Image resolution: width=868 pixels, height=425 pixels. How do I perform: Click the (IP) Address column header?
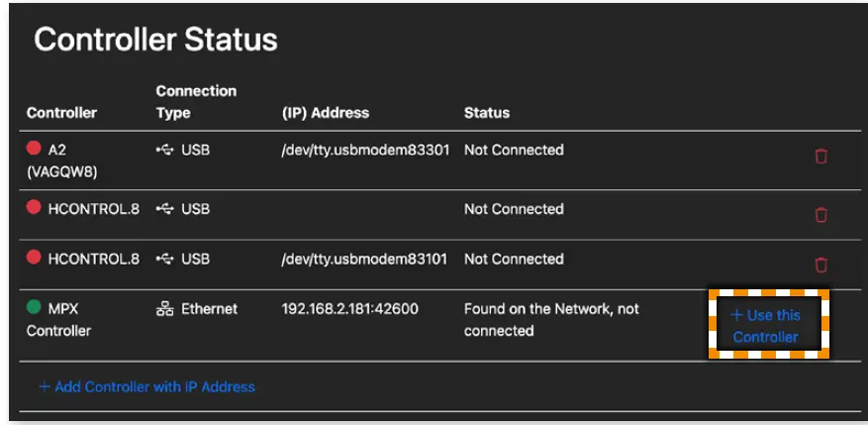[326, 113]
